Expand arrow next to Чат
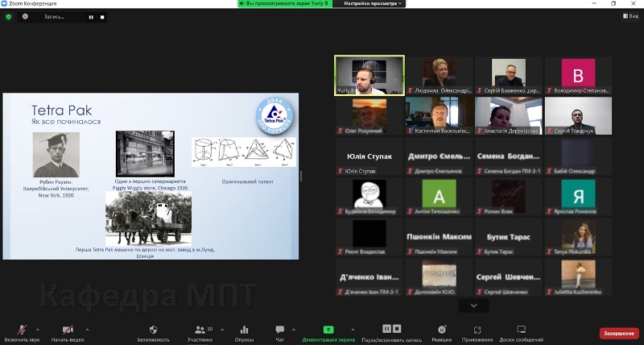Viewport: 644px width, 345px height. pyautogui.click(x=293, y=330)
